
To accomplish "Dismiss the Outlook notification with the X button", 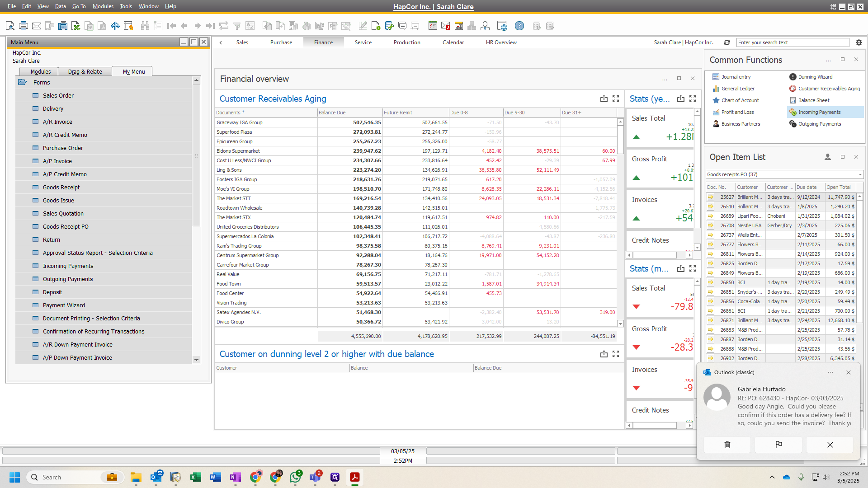I will [830, 445].
